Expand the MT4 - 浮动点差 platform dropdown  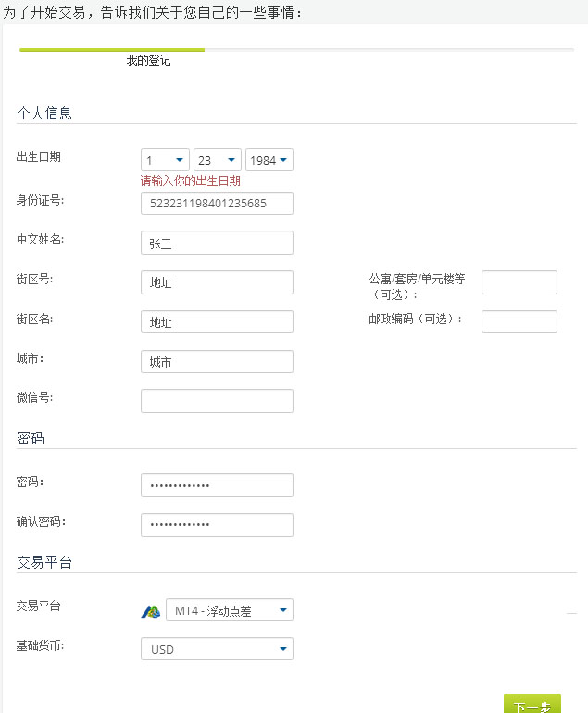click(x=230, y=610)
